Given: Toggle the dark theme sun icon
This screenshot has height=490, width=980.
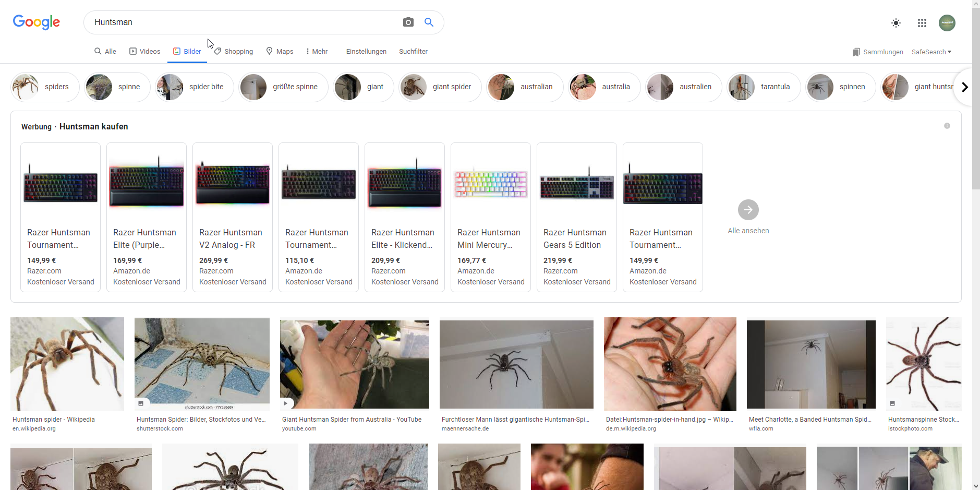Looking at the screenshot, I should pyautogui.click(x=896, y=23).
